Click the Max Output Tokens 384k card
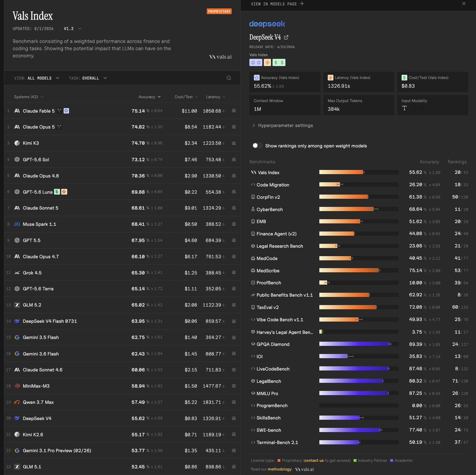Image resolution: width=476 pixels, height=475 pixels. pyautogui.click(x=359, y=105)
